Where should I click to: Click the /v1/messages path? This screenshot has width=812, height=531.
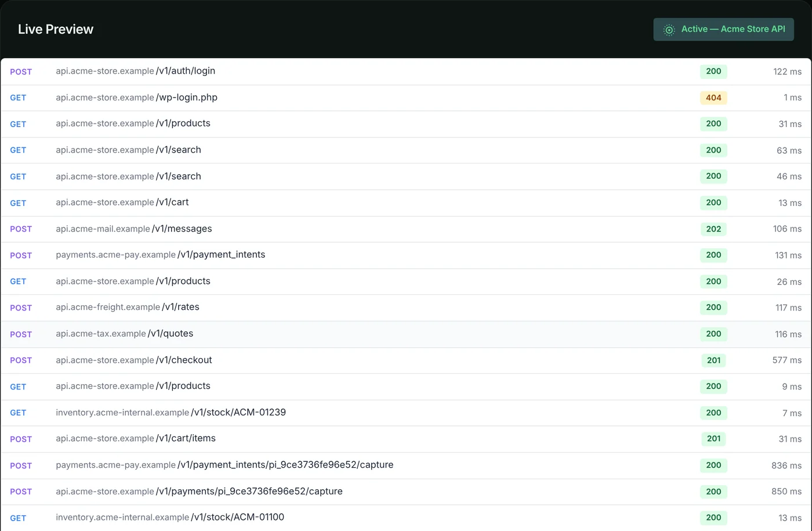[x=182, y=229]
